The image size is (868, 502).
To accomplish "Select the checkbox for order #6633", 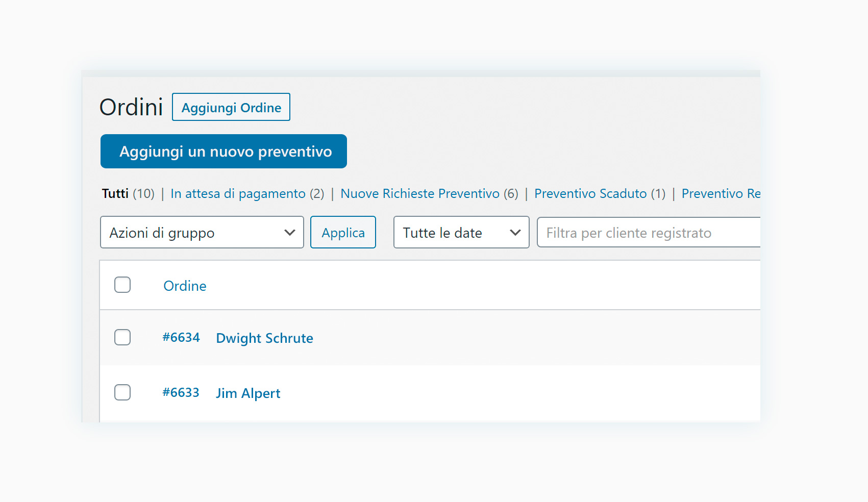I will pos(122,392).
